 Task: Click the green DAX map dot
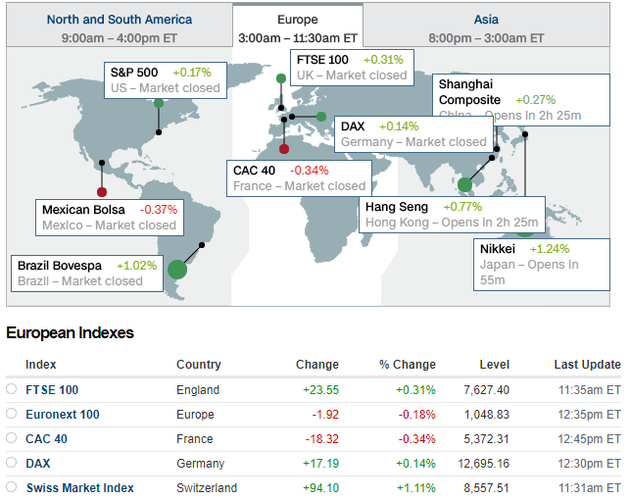coord(321,116)
